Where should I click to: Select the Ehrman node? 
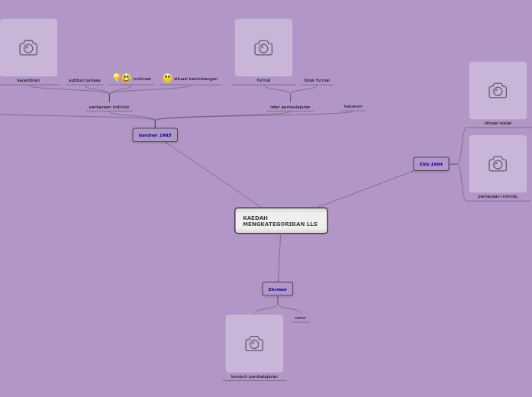click(277, 289)
